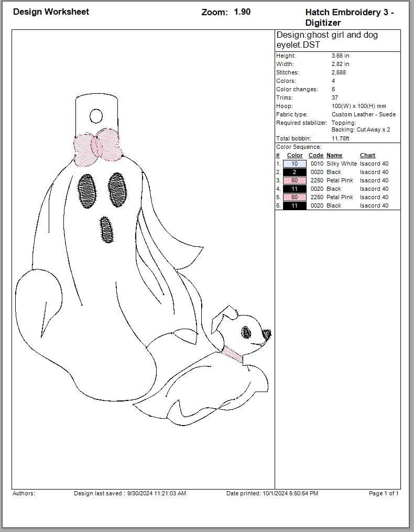This screenshot has height=532, width=414.
Task: Click the black swatch in row 6
Action: [295, 205]
